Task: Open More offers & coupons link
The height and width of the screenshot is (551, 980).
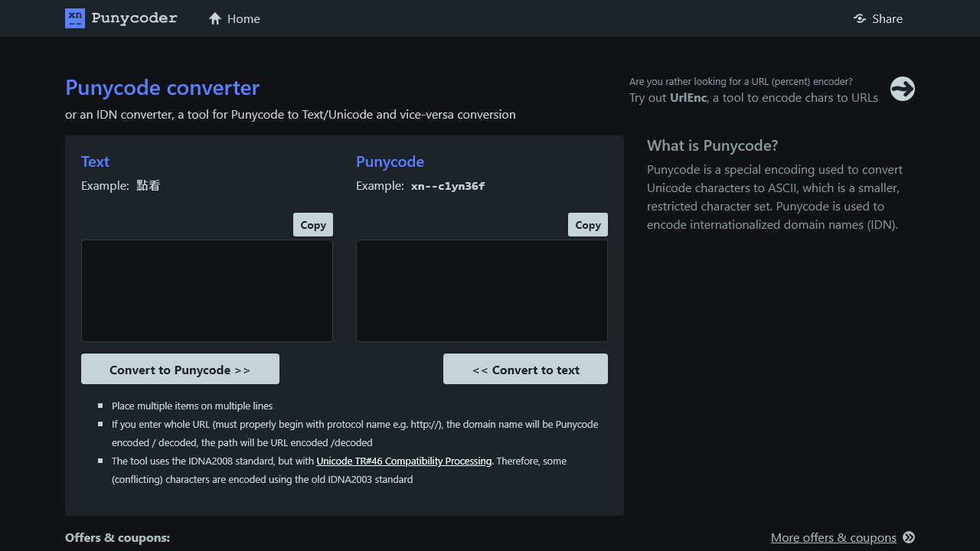Action: click(x=834, y=537)
